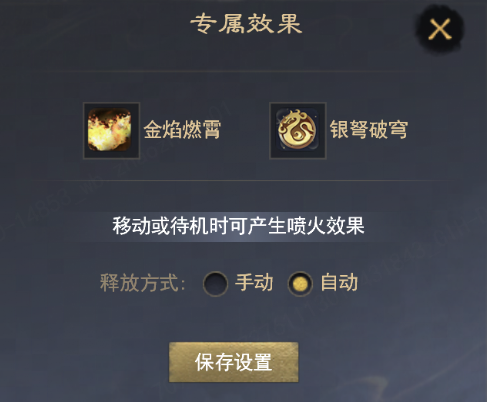Dismiss the exclusive effects panel
487x402 pixels.
click(x=440, y=29)
